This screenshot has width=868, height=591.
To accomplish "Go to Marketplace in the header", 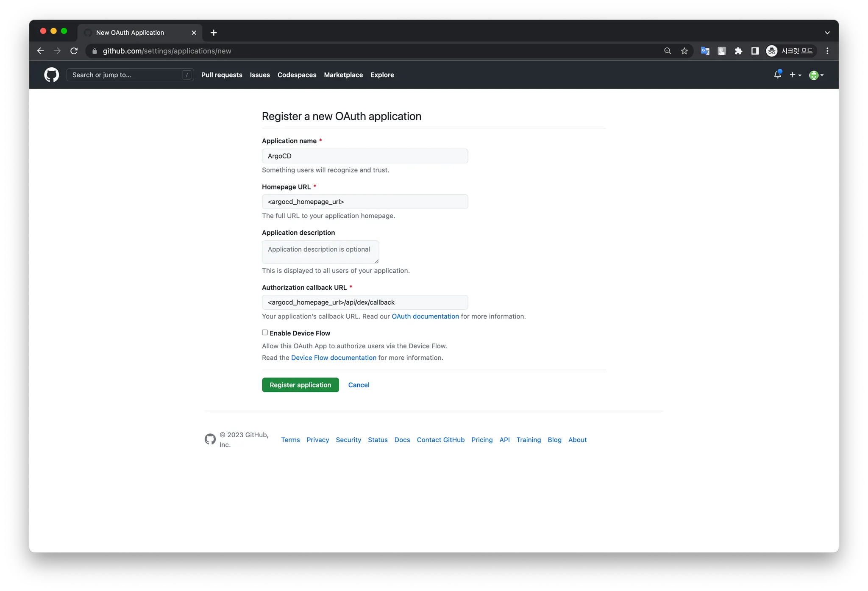I will pos(343,75).
